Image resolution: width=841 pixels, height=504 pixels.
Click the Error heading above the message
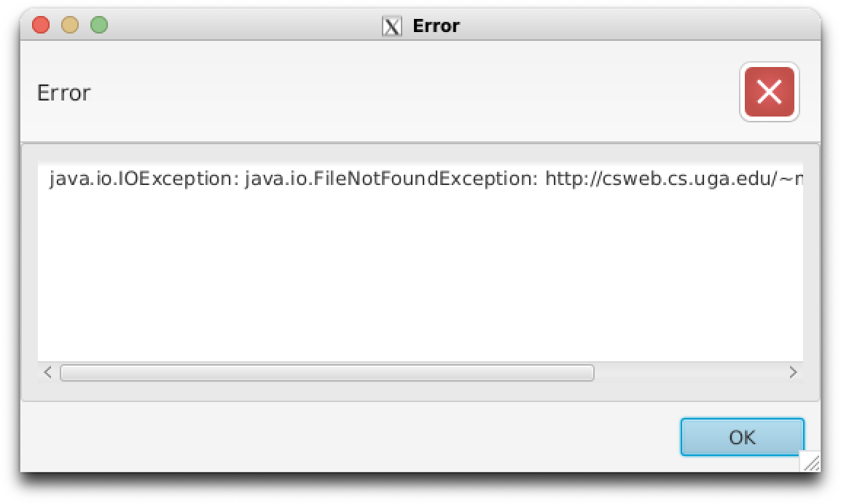coord(63,92)
